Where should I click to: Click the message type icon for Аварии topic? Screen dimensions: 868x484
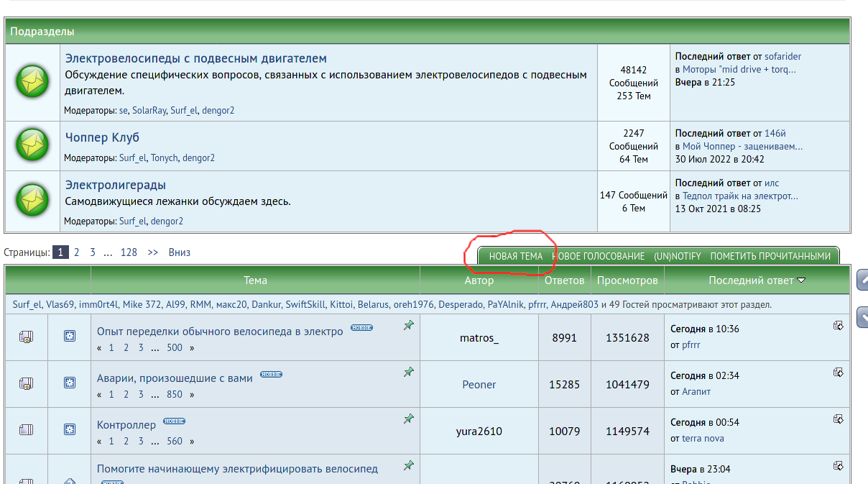click(x=70, y=383)
